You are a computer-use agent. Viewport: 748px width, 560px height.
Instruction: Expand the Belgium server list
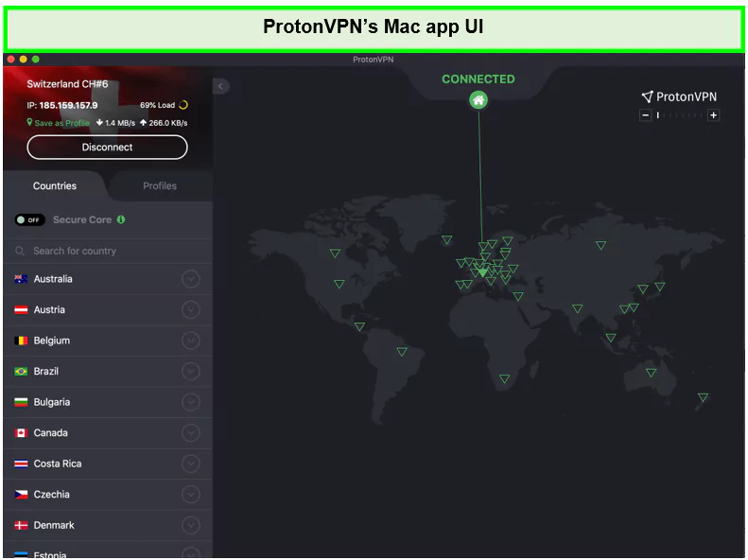click(x=190, y=341)
